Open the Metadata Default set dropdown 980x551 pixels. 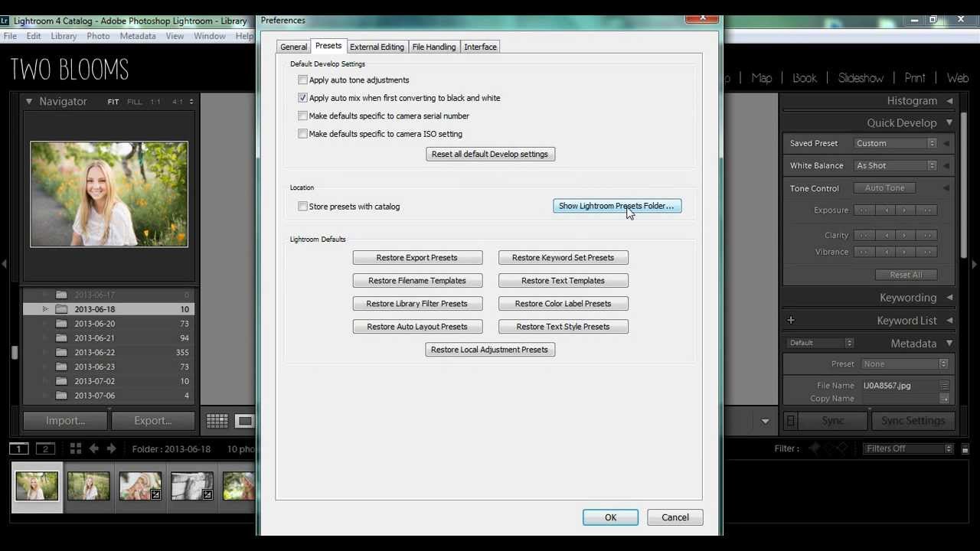point(819,343)
